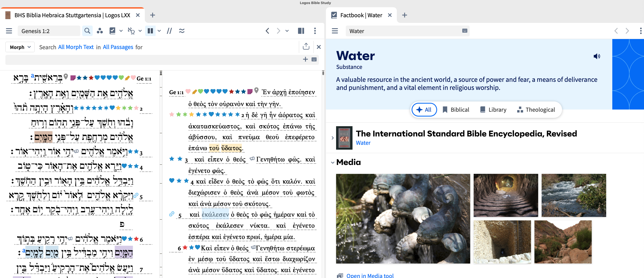The image size is (644, 278).
Task: Click the map pin icon in Greek Ge 1:1
Action: click(256, 90)
